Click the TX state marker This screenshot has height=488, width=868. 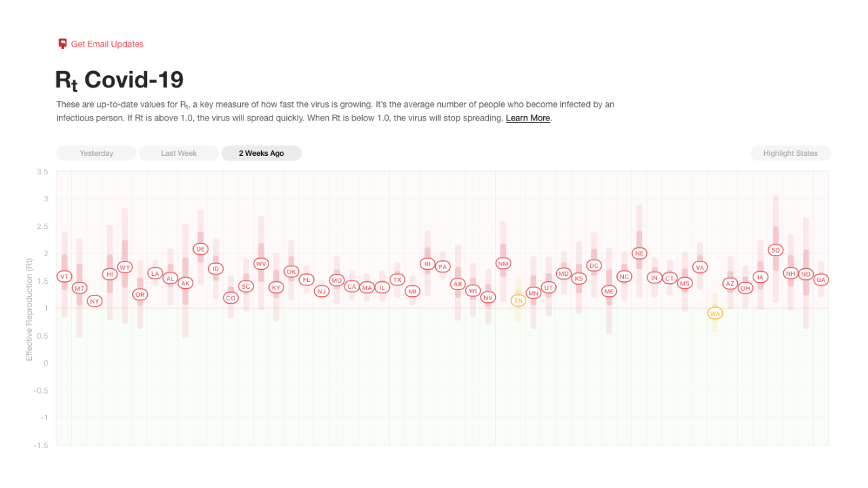click(397, 279)
